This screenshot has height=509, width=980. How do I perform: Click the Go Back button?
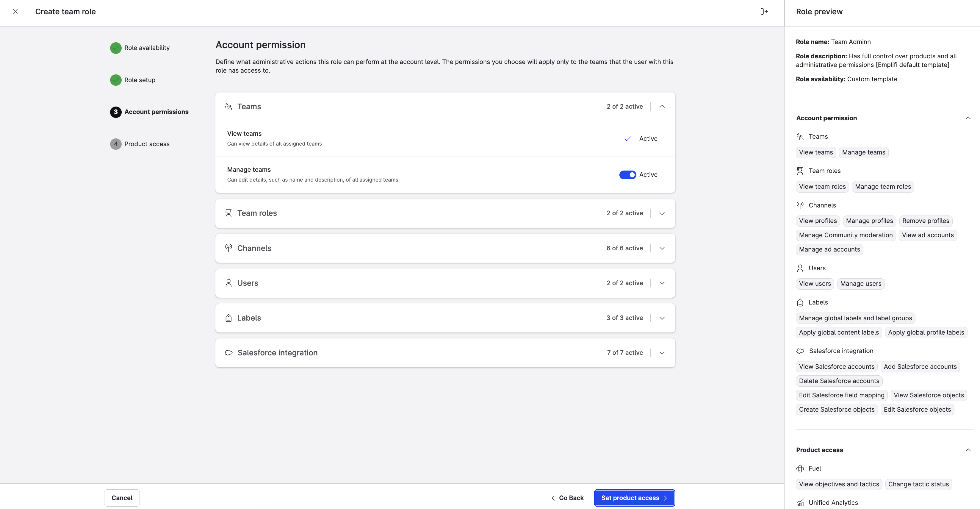567,498
